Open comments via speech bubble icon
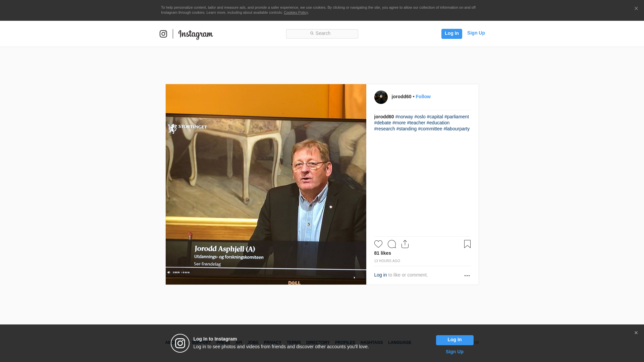 [x=392, y=244]
